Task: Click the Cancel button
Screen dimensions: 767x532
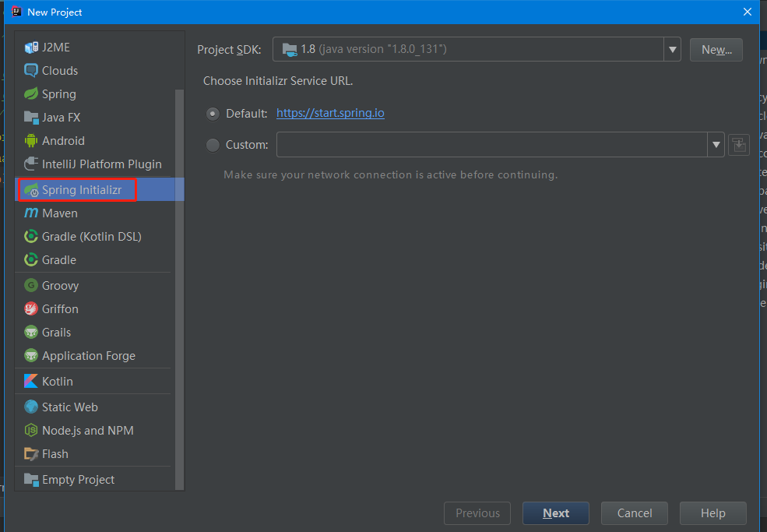Action: 635,513
